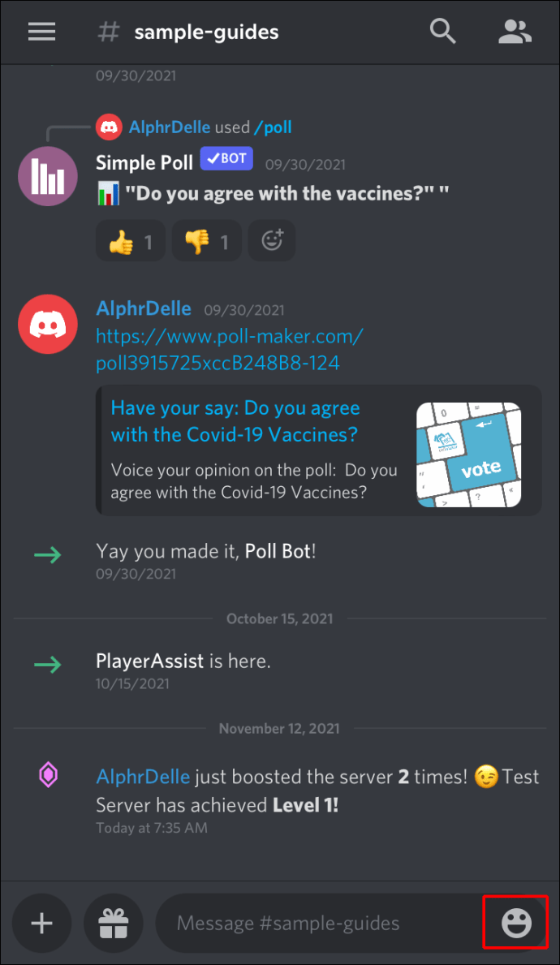Tap the Simple Poll bot avatar

point(48,176)
